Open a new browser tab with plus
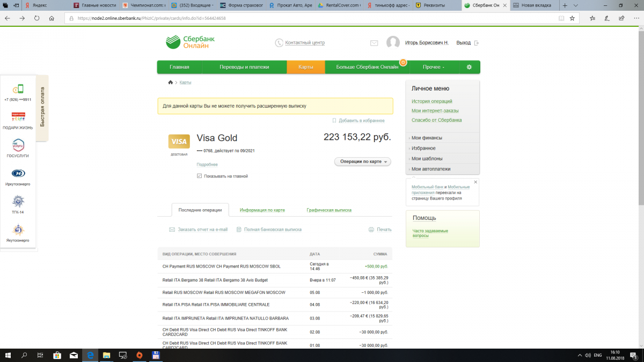 tap(565, 5)
